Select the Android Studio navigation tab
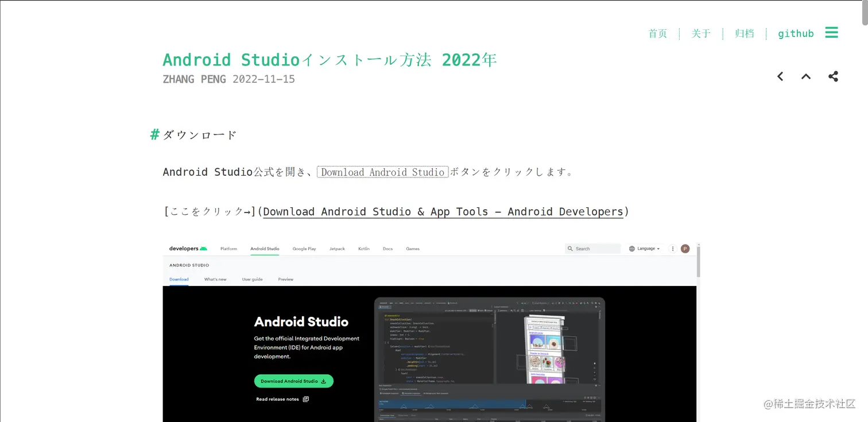The height and width of the screenshot is (422, 868). pos(265,248)
